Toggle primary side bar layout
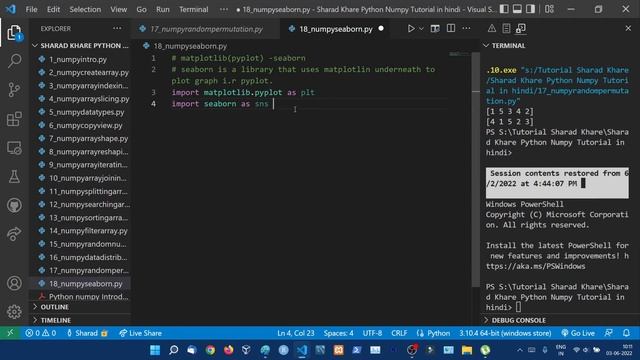Image resolution: width=640 pixels, height=360 pixels. [504, 9]
